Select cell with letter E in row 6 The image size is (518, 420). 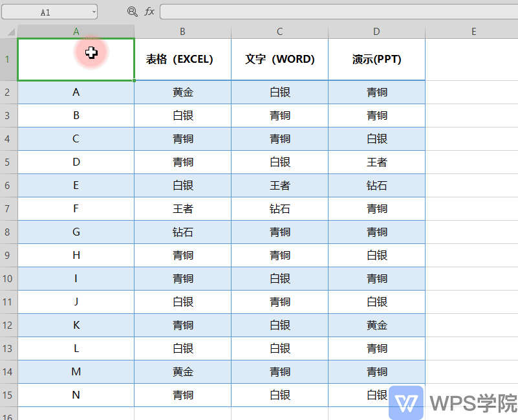(x=76, y=185)
